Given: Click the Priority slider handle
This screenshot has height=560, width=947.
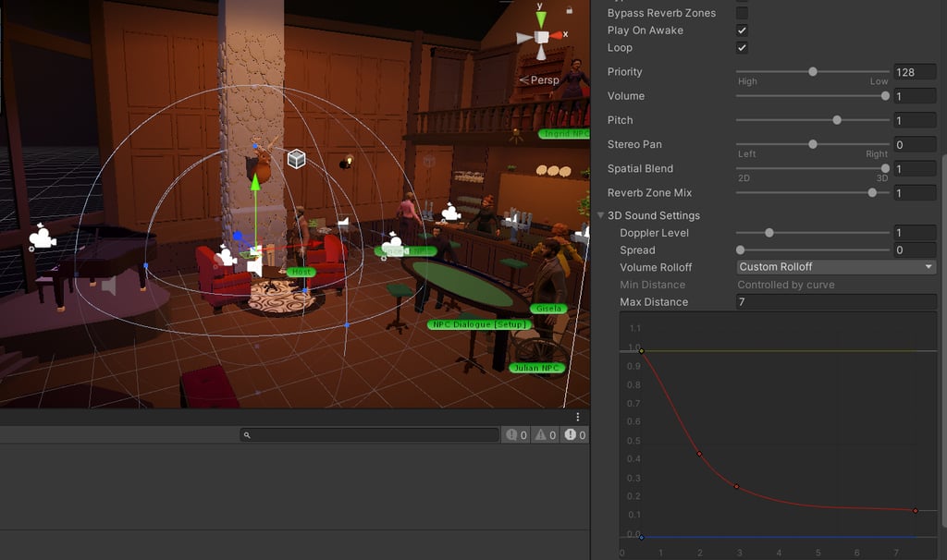Looking at the screenshot, I should (813, 72).
